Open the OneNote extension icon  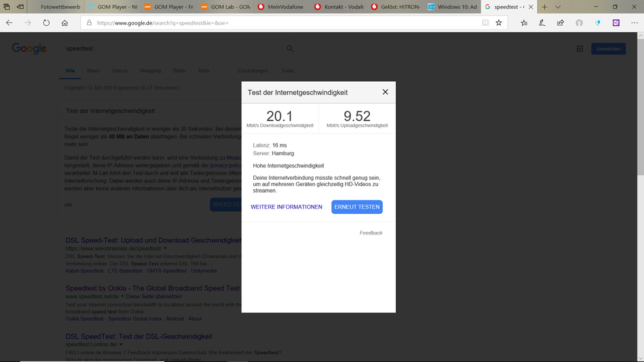click(x=616, y=23)
